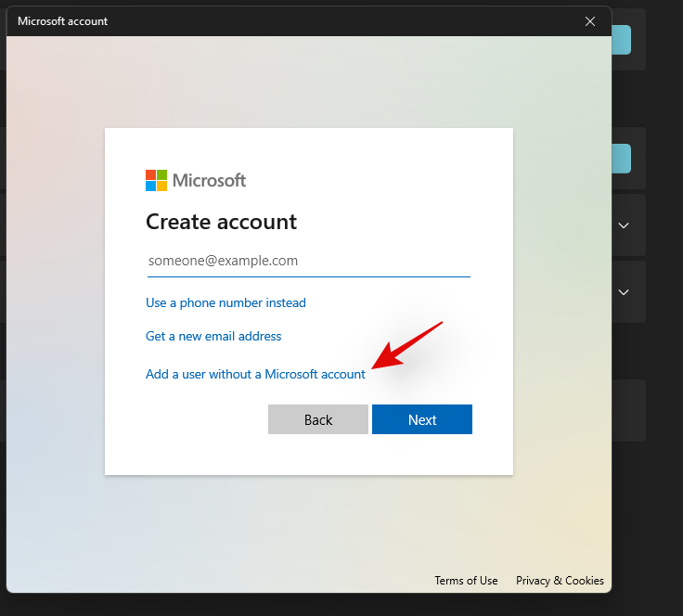Select 'Add a user without a Microsoft account'
The image size is (683, 616).
[255, 374]
